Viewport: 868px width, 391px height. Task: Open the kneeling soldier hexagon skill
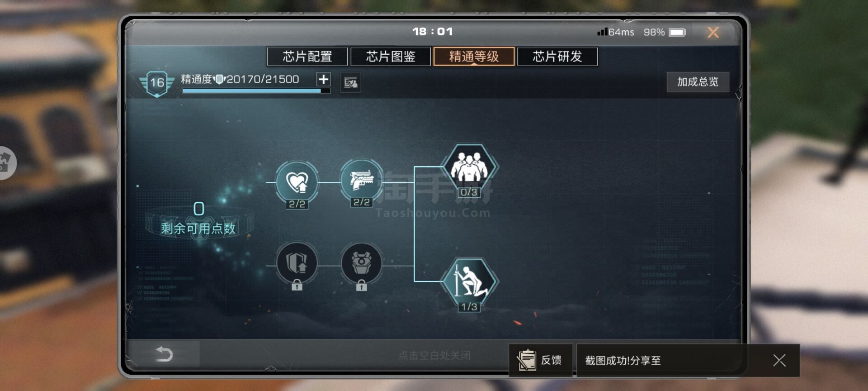click(x=469, y=281)
